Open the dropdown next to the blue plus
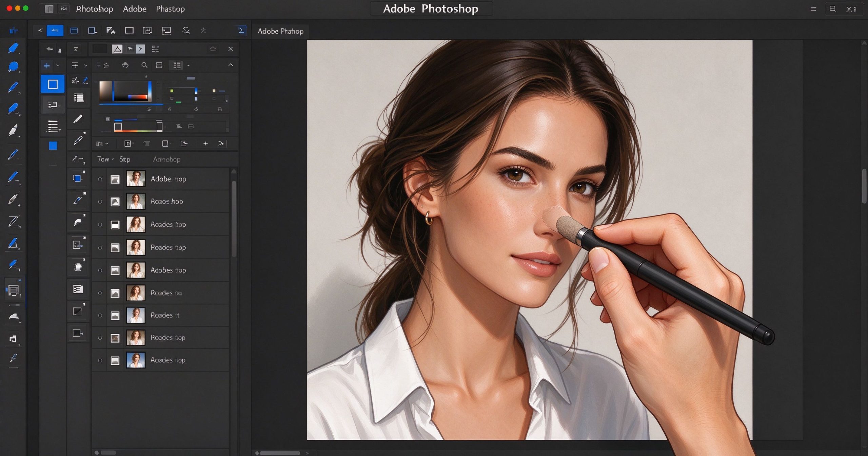Screen dimensions: 868x456 [58, 65]
